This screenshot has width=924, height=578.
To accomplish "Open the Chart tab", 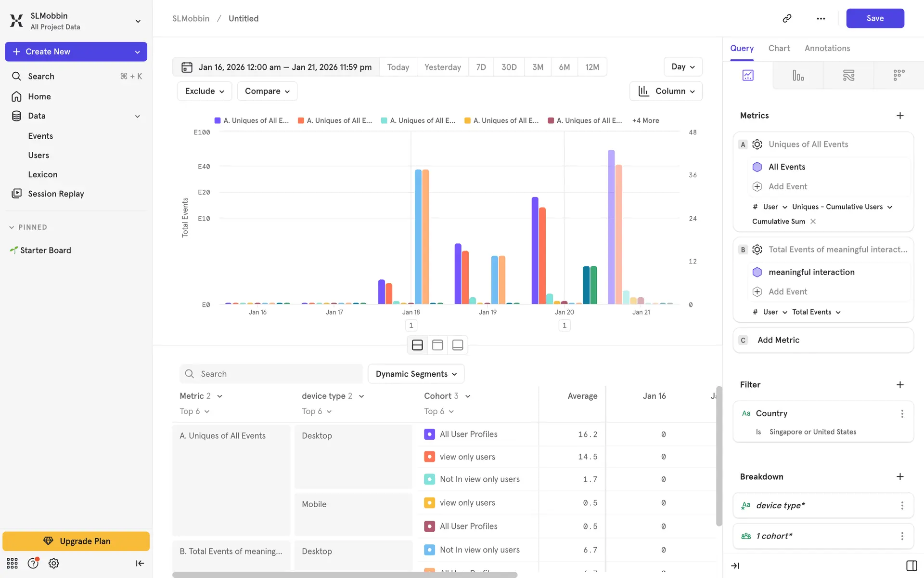I will pyautogui.click(x=779, y=48).
